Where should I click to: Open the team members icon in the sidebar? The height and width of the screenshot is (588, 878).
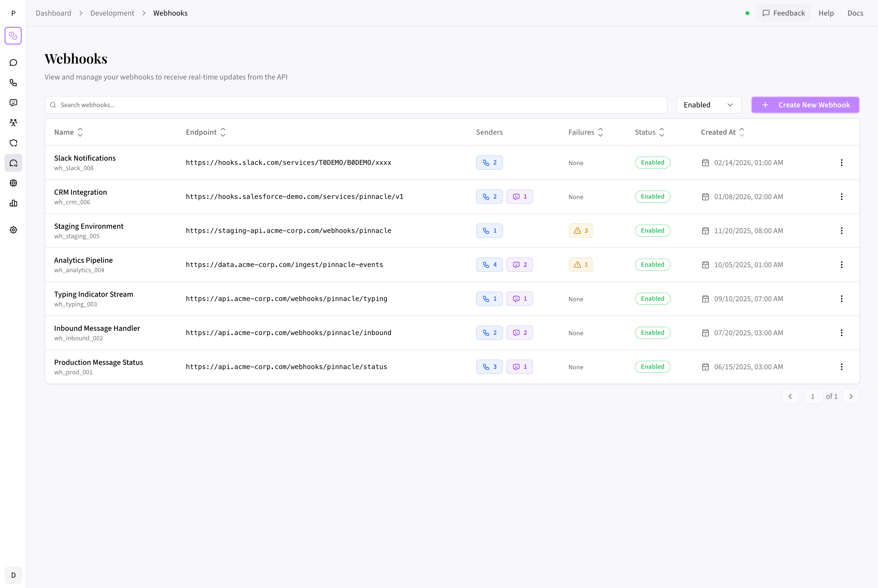click(13, 123)
